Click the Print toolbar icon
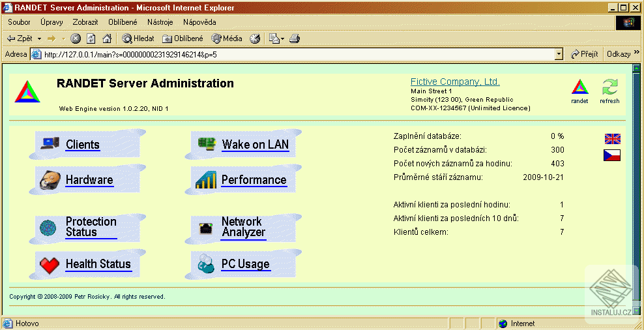Image resolution: width=644 pixels, height=330 pixels. coord(295,38)
